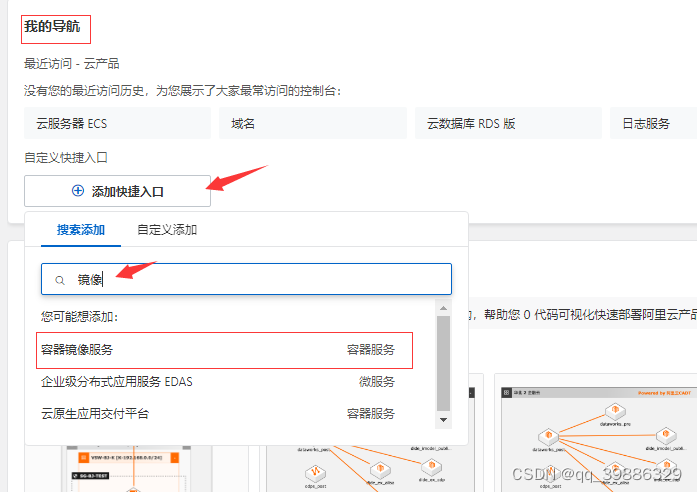Click the 微服务 category label
This screenshot has height=492, width=697.
[x=377, y=382]
